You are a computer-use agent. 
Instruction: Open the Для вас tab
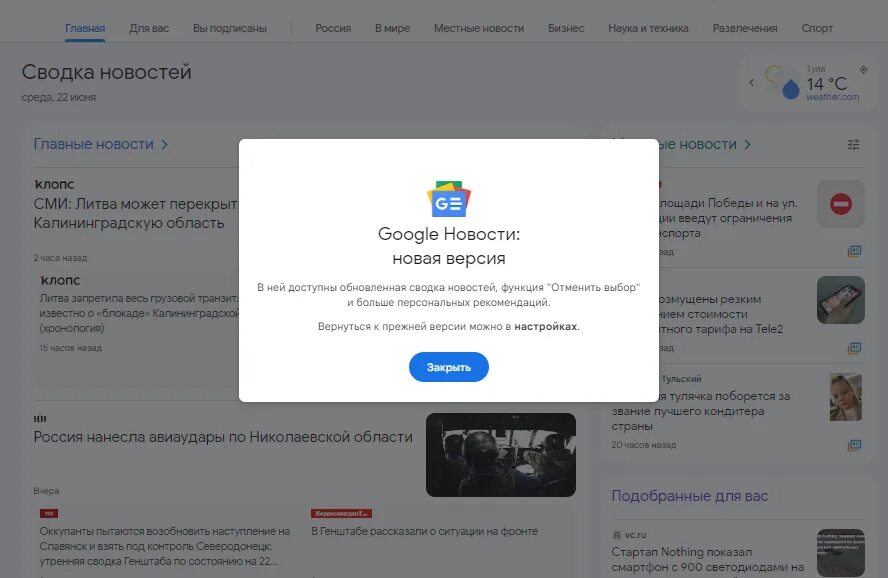point(149,28)
